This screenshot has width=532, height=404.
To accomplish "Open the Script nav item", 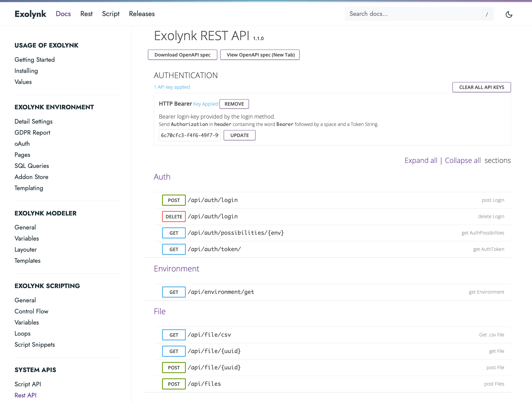I will (x=111, y=14).
